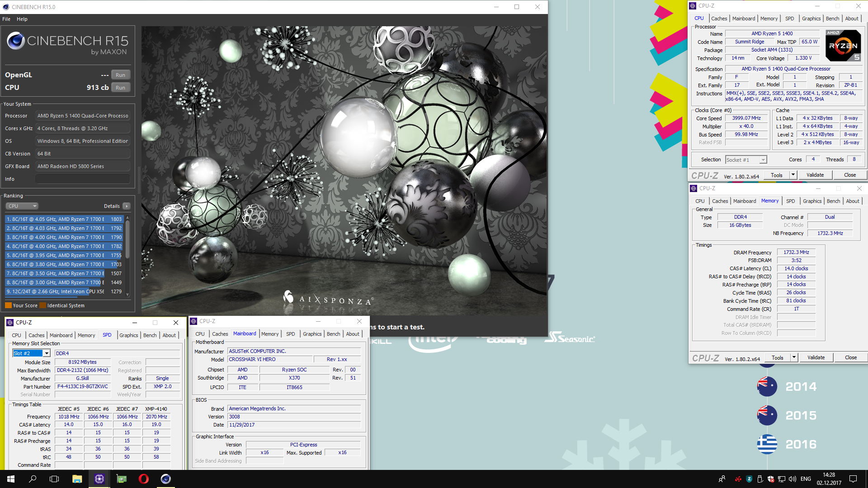Select Graphics tab in Mainboard window
This screenshot has width=868, height=488.
click(x=312, y=334)
